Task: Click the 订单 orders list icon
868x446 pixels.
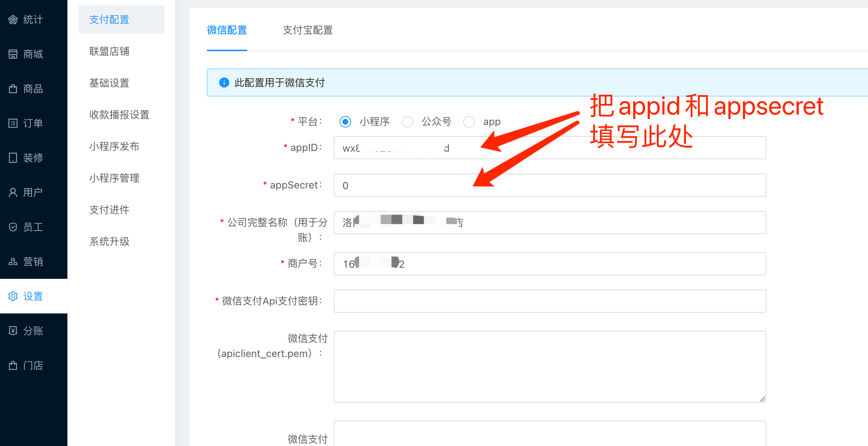Action: pos(13,123)
